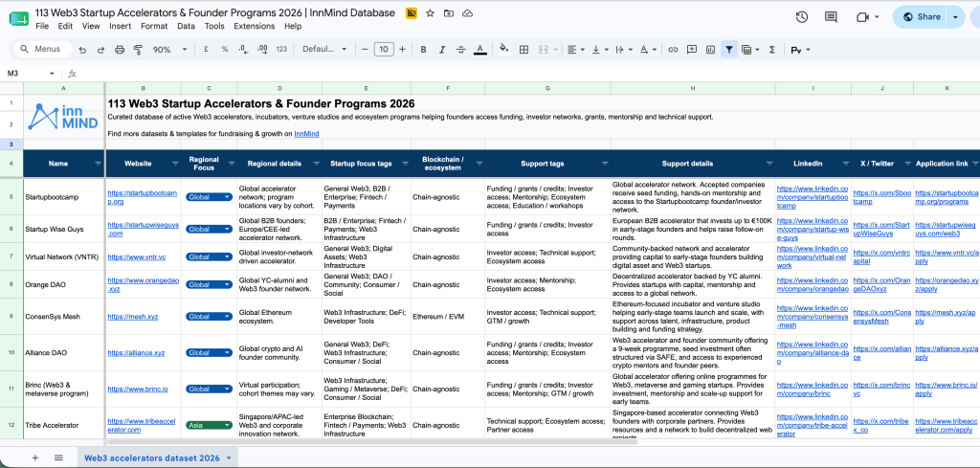Open the Functions sigma menu
Screen dimensions: 980x468
(772, 50)
